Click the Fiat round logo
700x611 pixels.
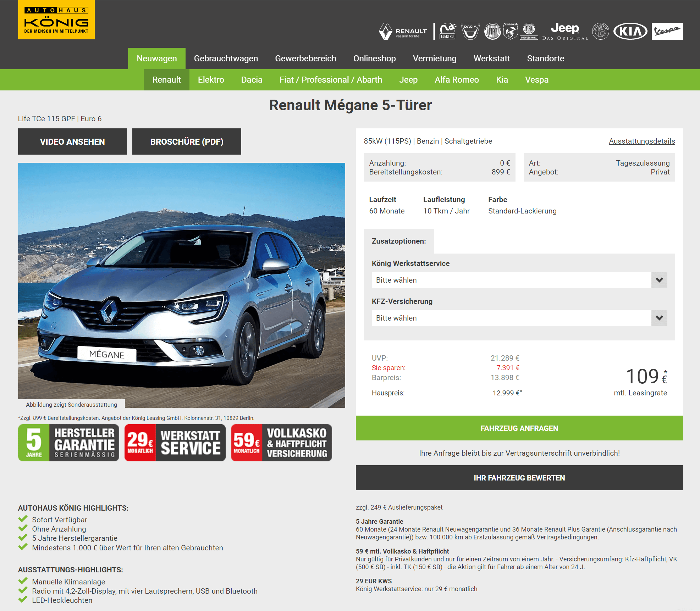coord(492,31)
